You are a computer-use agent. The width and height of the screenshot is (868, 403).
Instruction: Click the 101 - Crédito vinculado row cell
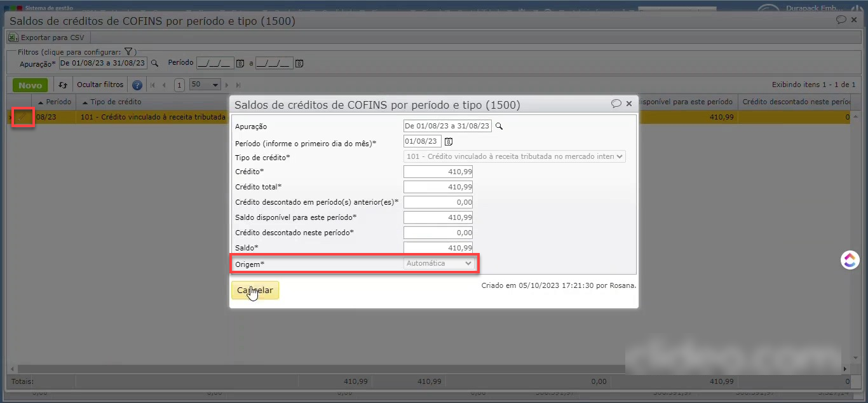pos(153,117)
